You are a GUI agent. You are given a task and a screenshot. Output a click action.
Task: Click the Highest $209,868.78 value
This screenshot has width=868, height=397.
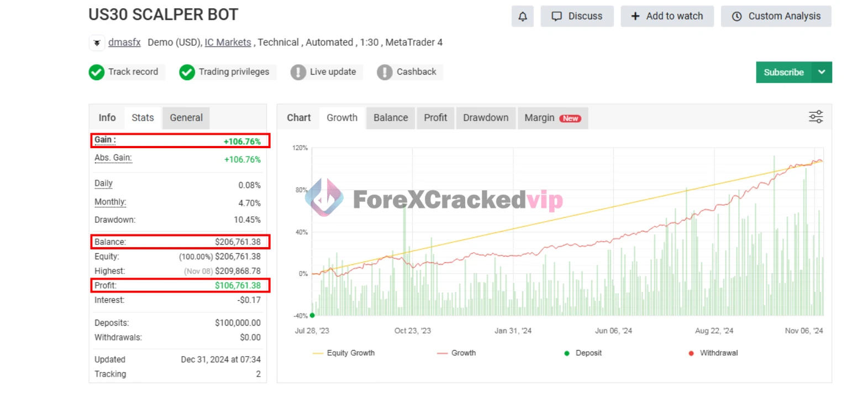(x=238, y=271)
